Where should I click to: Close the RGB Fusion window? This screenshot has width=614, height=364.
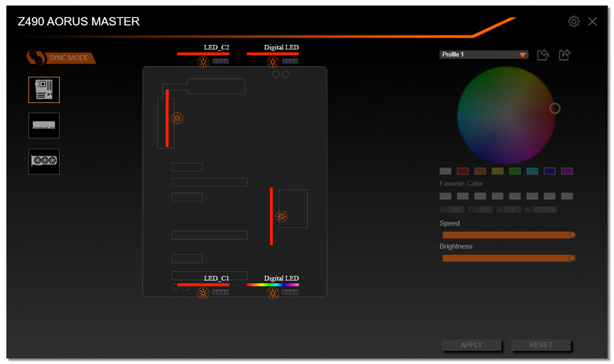[x=593, y=21]
